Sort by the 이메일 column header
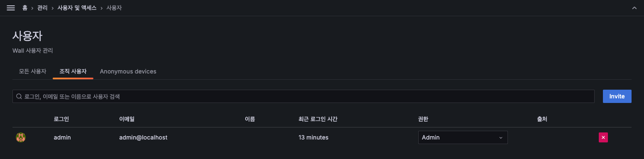Screen dimensions: 644x159 [127, 119]
